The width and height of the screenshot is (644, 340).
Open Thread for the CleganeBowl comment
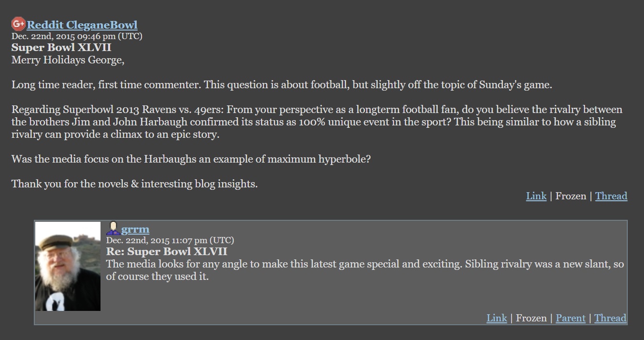click(611, 196)
